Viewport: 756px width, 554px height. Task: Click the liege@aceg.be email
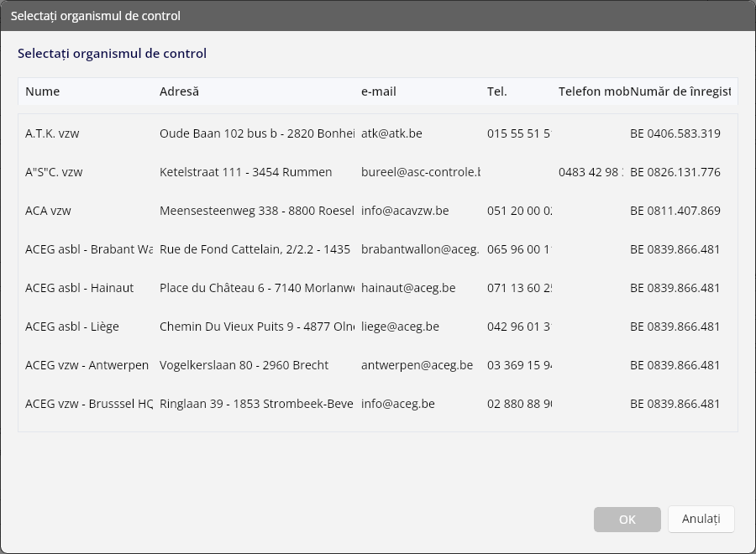pos(400,327)
